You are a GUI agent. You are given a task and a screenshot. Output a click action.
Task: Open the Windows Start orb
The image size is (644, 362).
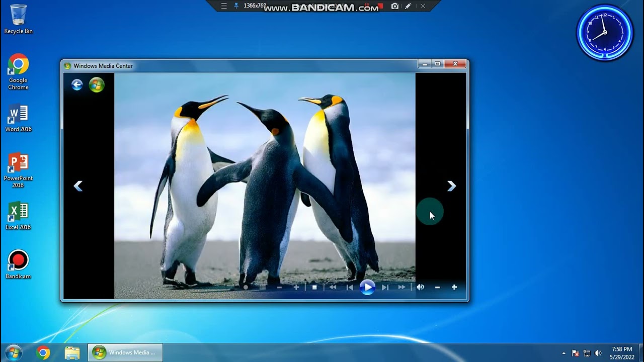click(x=14, y=352)
